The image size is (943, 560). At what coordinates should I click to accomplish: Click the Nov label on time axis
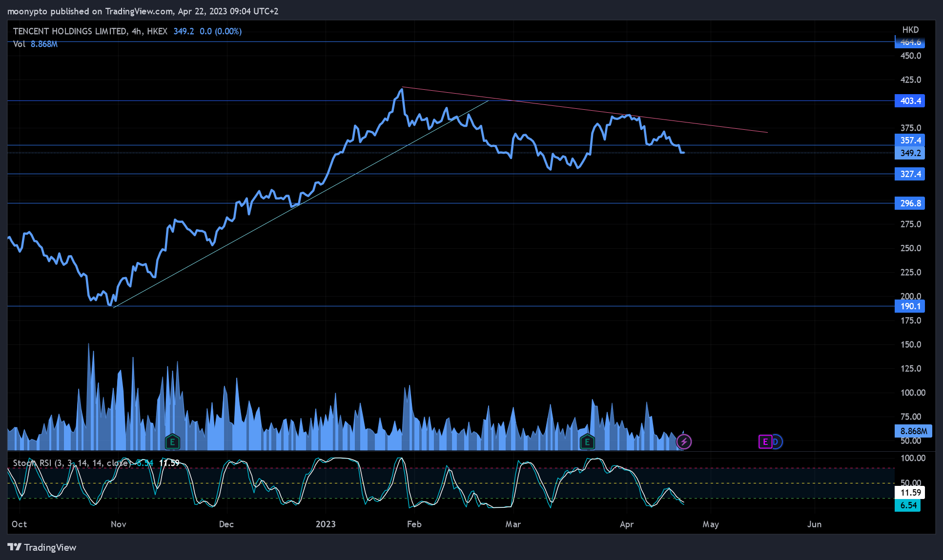[x=119, y=524]
